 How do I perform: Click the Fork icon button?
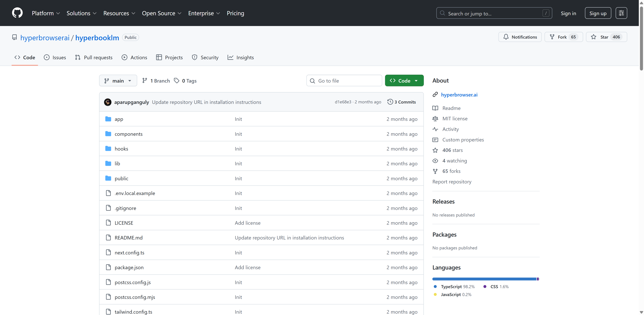tap(552, 37)
